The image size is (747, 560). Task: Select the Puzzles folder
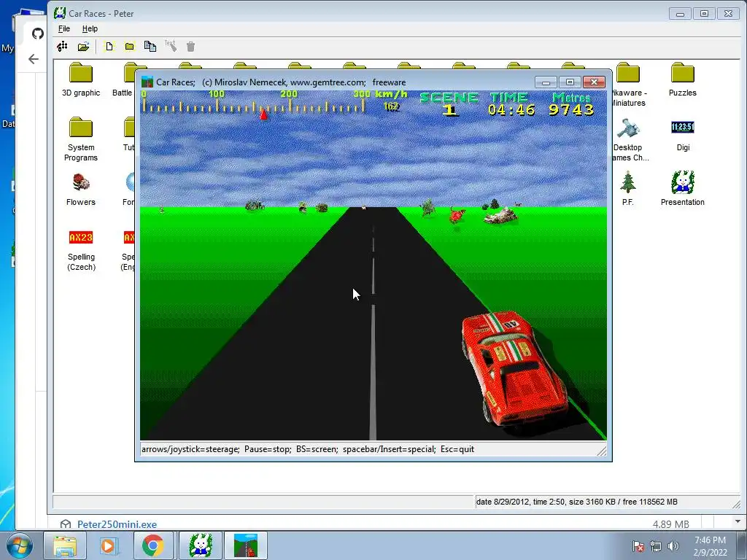682,79
